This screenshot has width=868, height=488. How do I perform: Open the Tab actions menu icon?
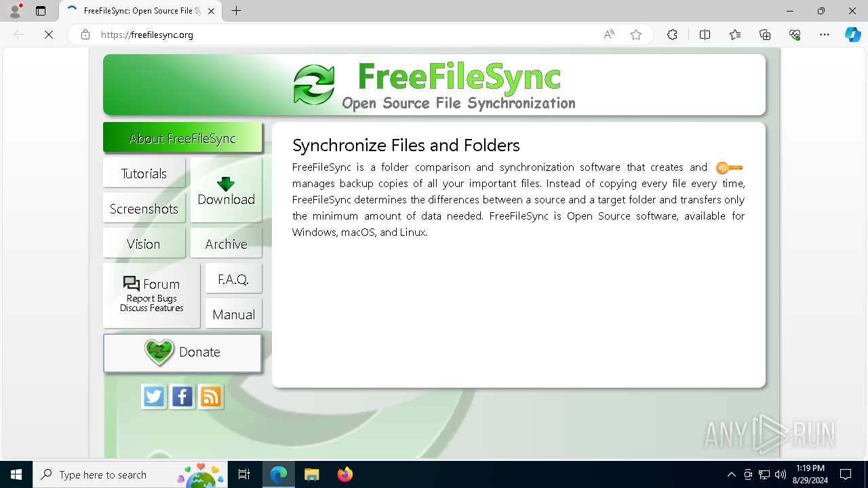tap(41, 11)
